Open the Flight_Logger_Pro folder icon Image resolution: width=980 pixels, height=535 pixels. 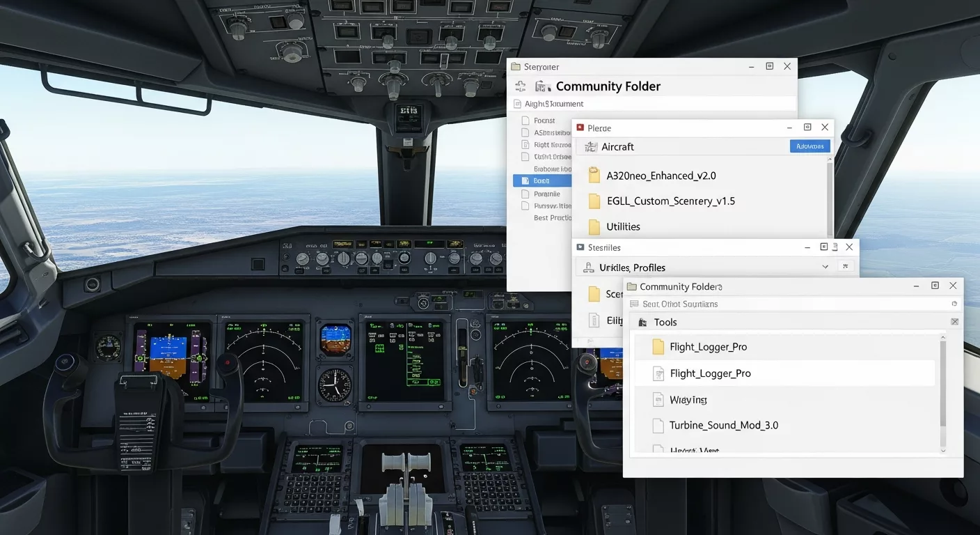click(x=658, y=347)
